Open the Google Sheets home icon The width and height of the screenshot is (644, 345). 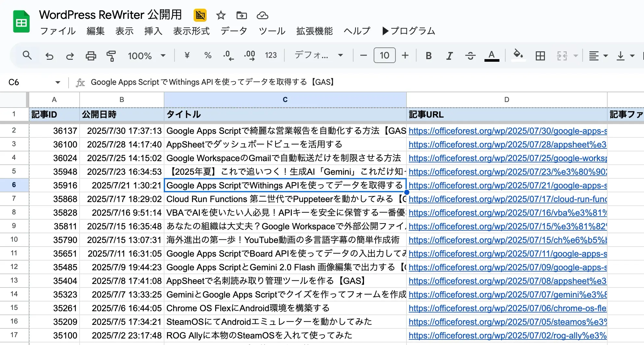pos(21,22)
